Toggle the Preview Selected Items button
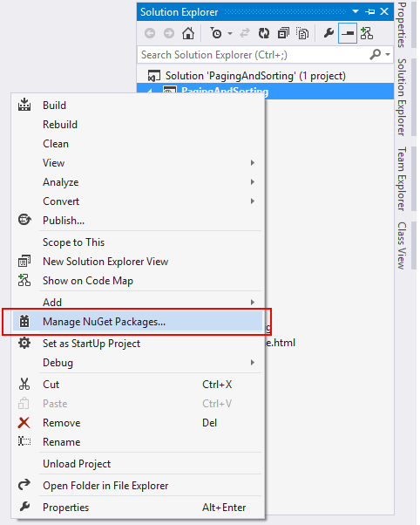Image resolution: width=420 pixels, height=525 pixels. (x=348, y=33)
